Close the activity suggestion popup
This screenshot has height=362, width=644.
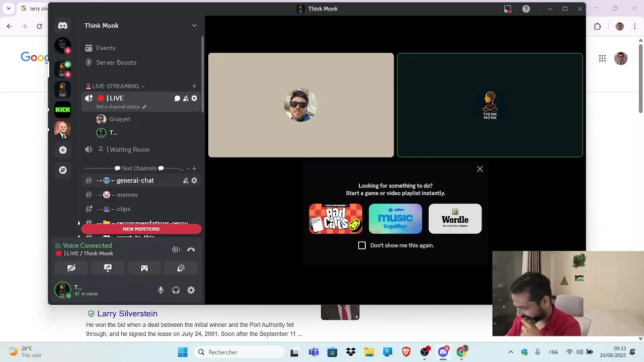point(480,169)
